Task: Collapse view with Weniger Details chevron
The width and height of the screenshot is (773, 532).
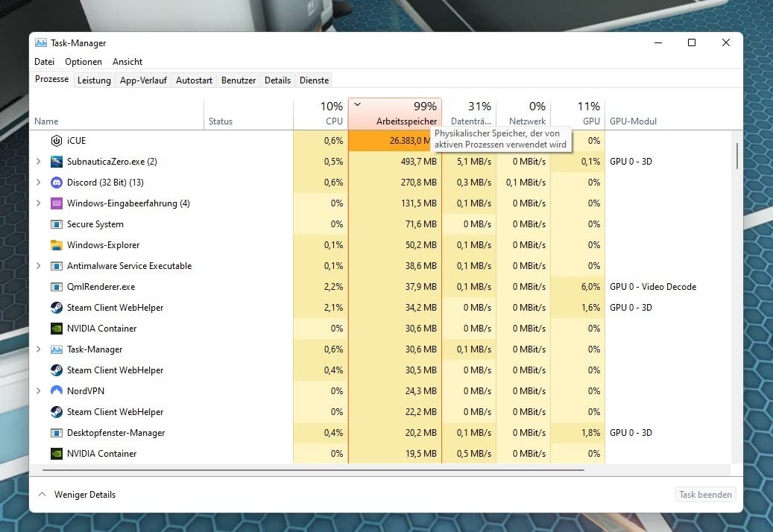Action: point(42,494)
